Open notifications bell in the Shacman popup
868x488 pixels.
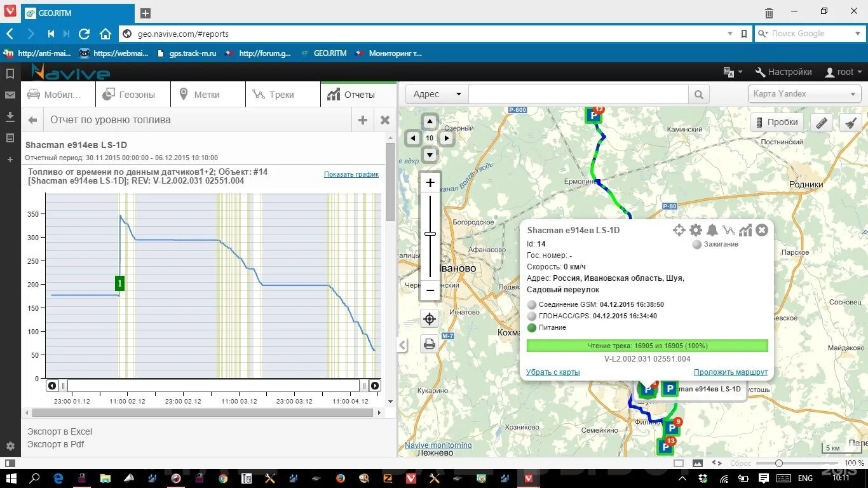(712, 230)
